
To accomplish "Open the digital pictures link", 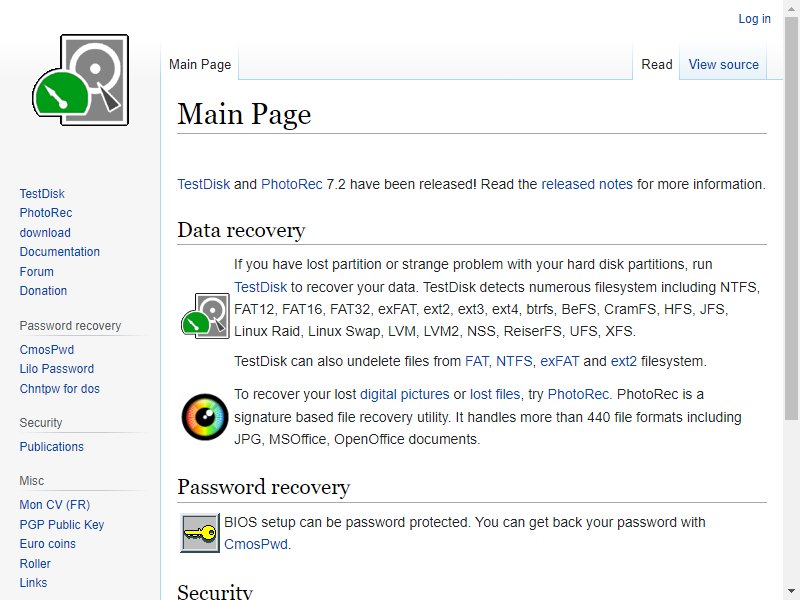I will pos(405,394).
